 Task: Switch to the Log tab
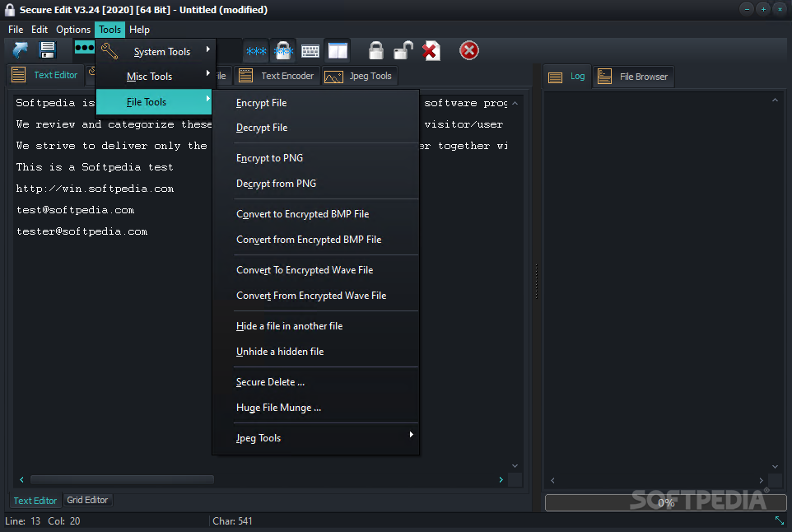pos(567,77)
